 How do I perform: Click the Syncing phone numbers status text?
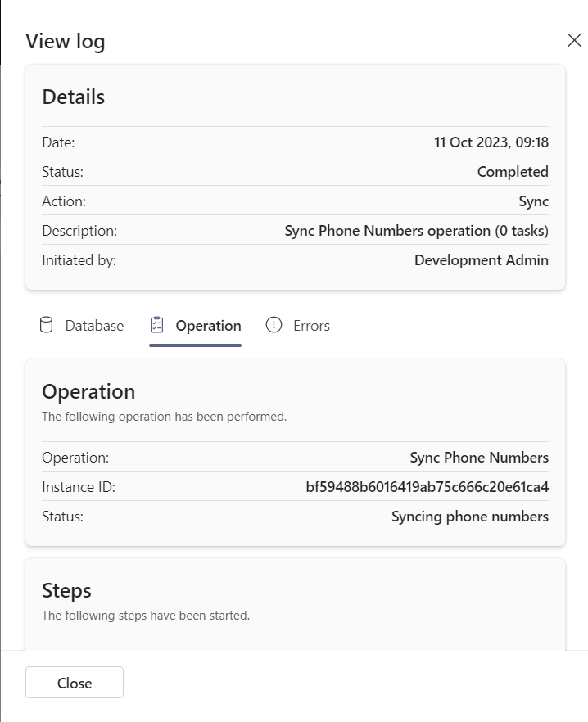(469, 517)
